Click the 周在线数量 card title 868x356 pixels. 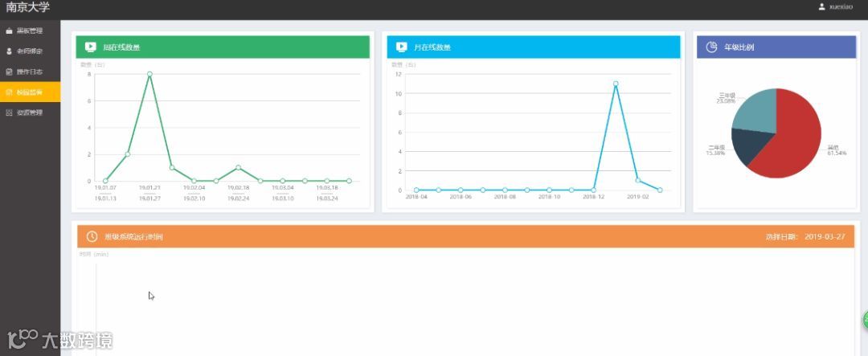point(122,47)
